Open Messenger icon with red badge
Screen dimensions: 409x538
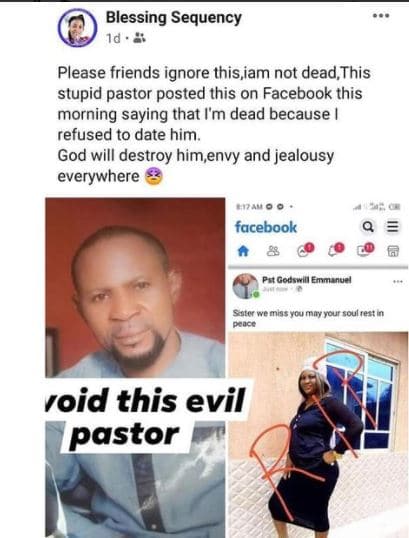(x=305, y=250)
